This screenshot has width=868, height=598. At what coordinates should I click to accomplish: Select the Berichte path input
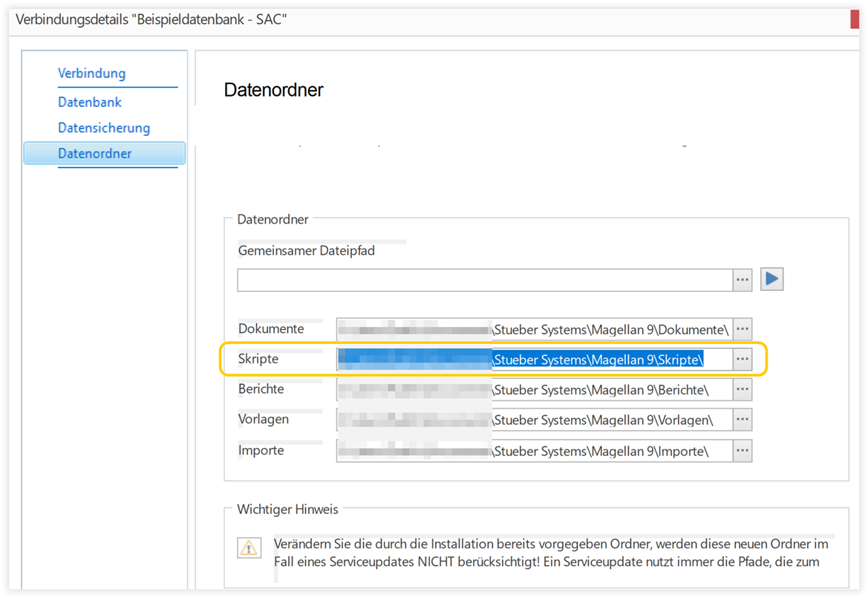tap(535, 389)
